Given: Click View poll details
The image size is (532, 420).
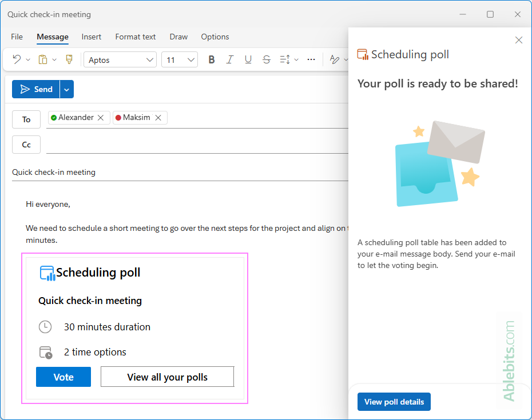Looking at the screenshot, I should point(394,402).
